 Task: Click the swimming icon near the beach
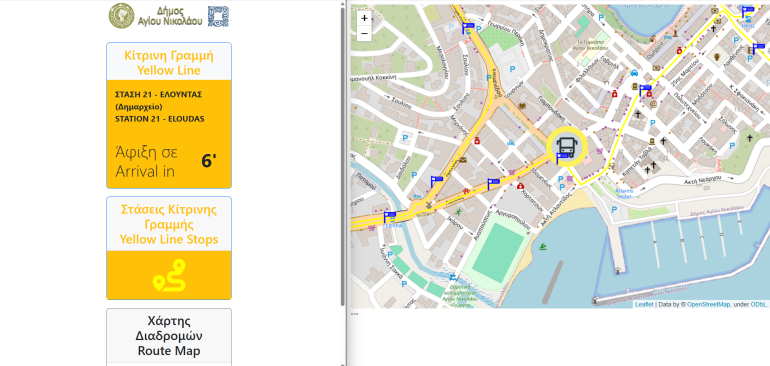pyautogui.click(x=543, y=247)
